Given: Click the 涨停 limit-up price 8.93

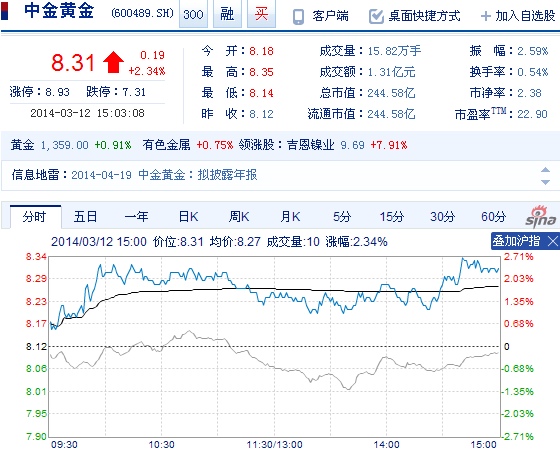Looking at the screenshot, I should (x=57, y=92).
